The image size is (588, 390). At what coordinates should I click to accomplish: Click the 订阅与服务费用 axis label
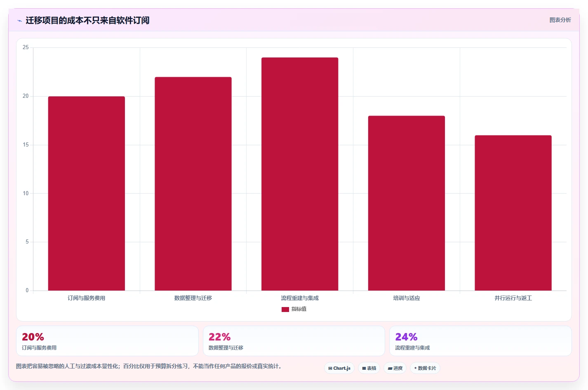[x=87, y=298]
